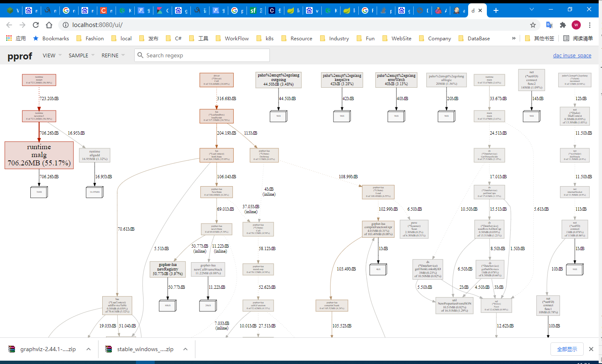Reload the pprof page
The width and height of the screenshot is (602, 364).
[x=36, y=25]
